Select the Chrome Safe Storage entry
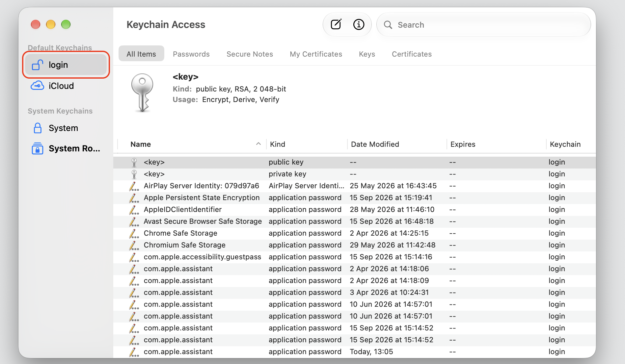This screenshot has height=364, width=625. [355, 233]
